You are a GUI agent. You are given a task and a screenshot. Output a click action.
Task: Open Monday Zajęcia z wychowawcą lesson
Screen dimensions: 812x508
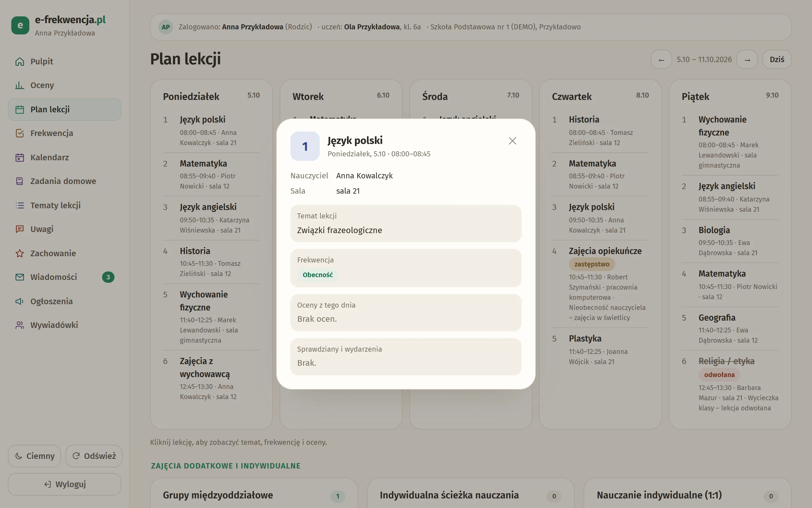[211, 378]
